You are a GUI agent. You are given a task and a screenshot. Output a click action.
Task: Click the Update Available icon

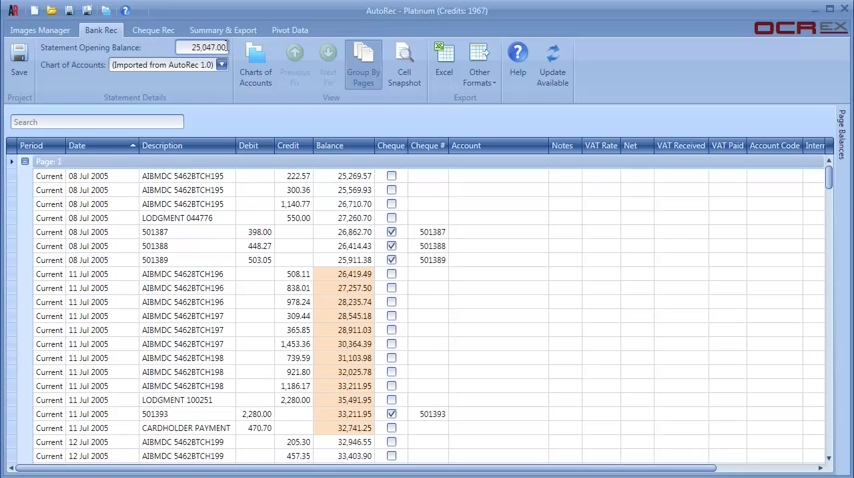pos(552,65)
